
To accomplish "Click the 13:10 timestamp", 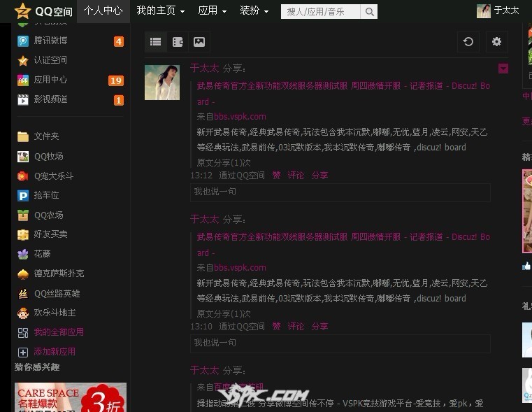I will pyautogui.click(x=201, y=327).
